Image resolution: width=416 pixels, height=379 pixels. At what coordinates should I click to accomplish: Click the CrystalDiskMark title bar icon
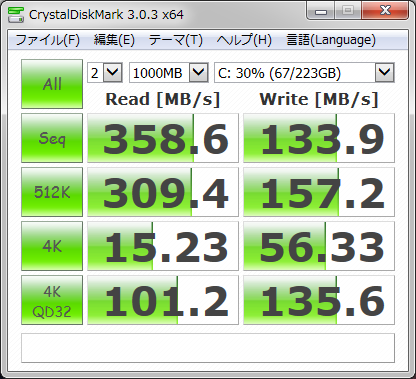[16, 14]
